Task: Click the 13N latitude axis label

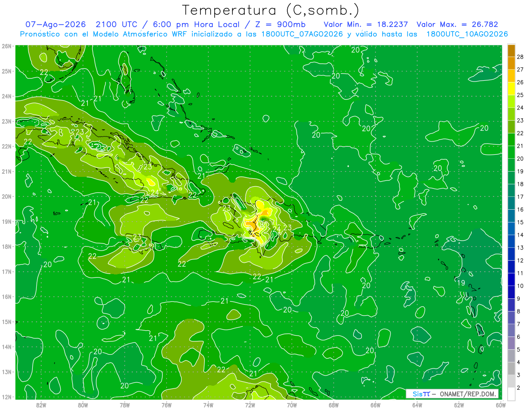Action: click(x=6, y=372)
